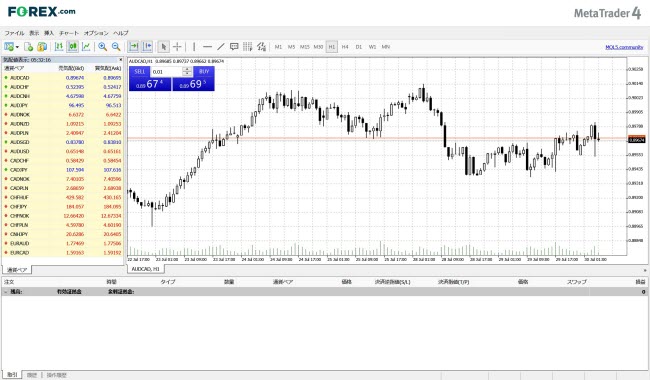
Task: Select EURCAD row in market watch
Action: point(63,252)
